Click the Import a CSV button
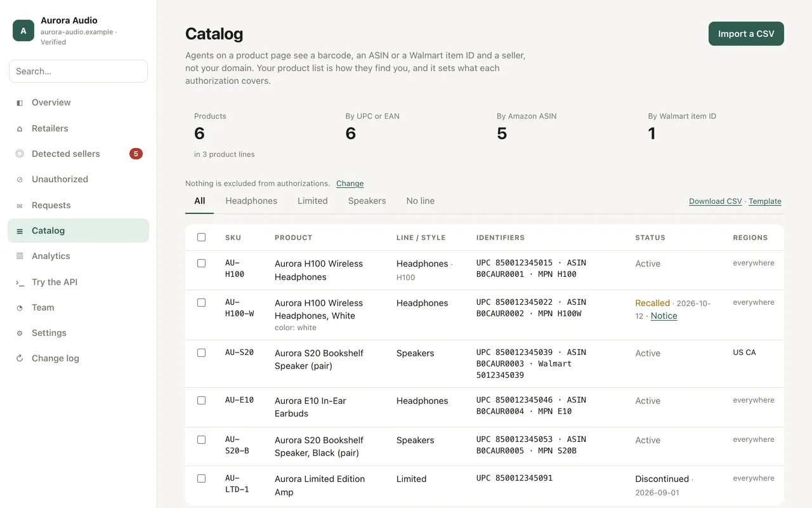 click(x=746, y=34)
